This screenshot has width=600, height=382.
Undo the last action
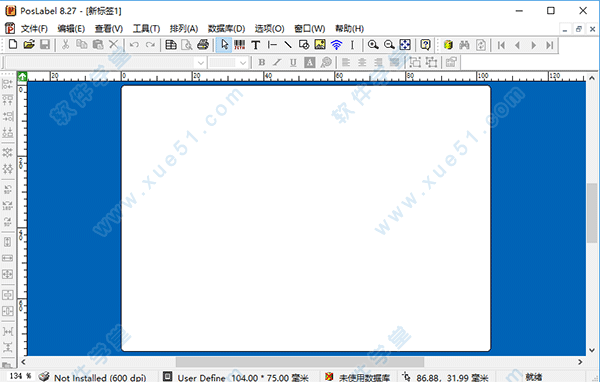134,45
